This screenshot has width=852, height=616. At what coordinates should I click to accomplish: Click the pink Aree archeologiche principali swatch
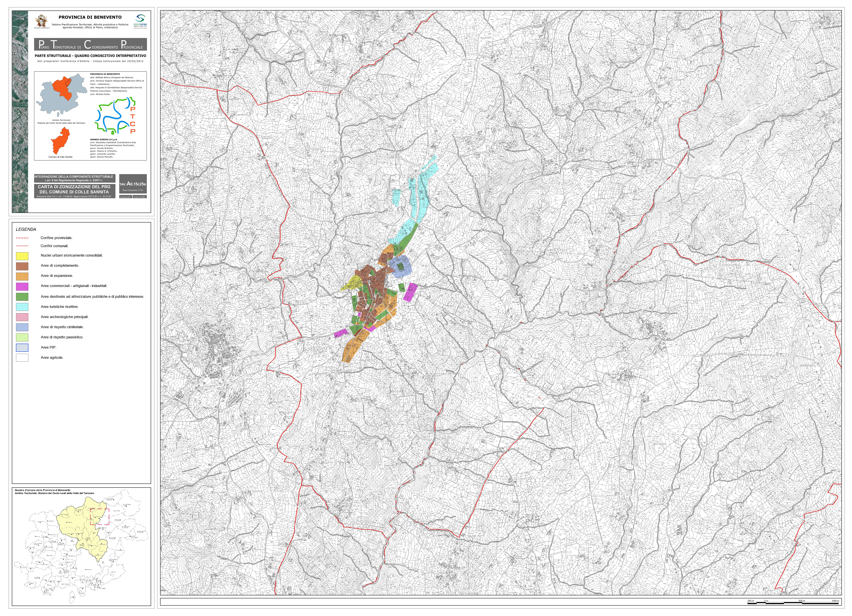click(22, 317)
